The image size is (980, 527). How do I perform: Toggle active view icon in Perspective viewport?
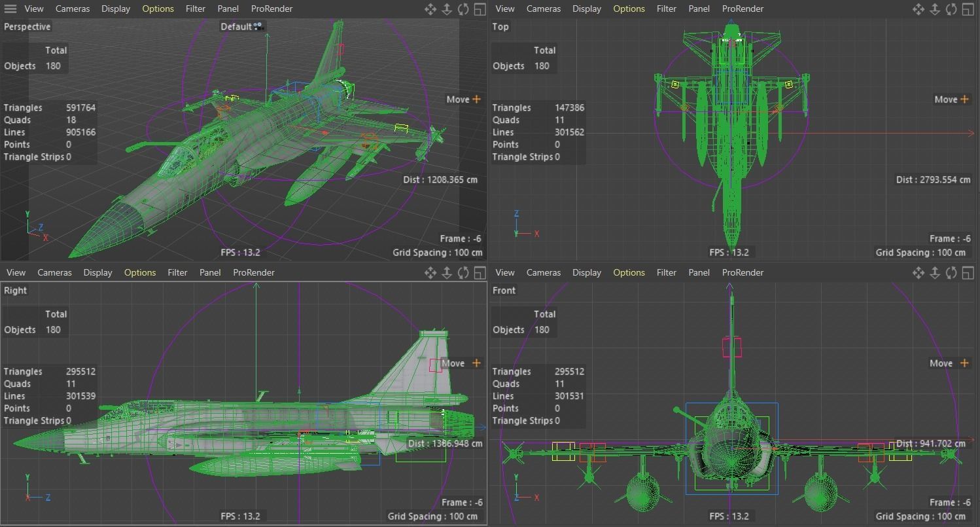pyautogui.click(x=480, y=9)
